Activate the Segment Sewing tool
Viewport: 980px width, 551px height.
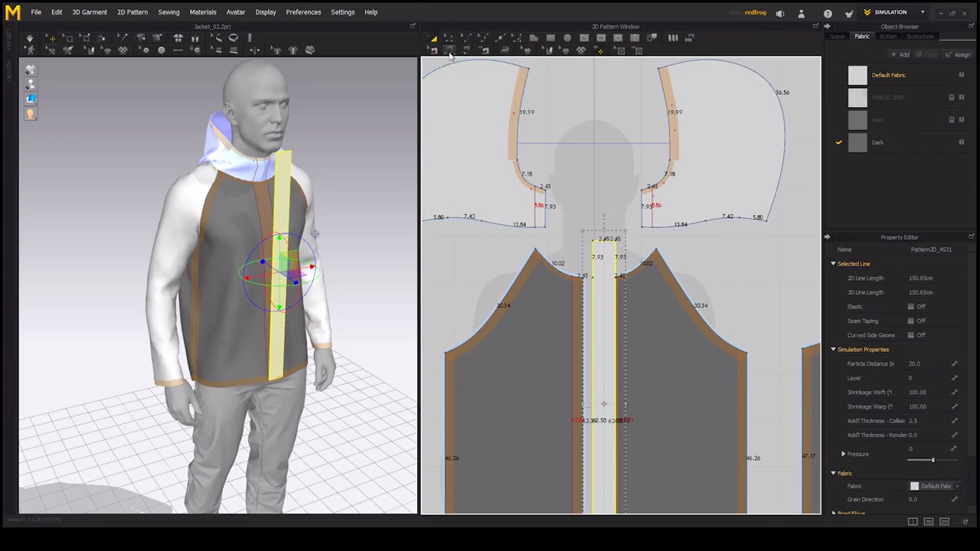click(x=449, y=50)
